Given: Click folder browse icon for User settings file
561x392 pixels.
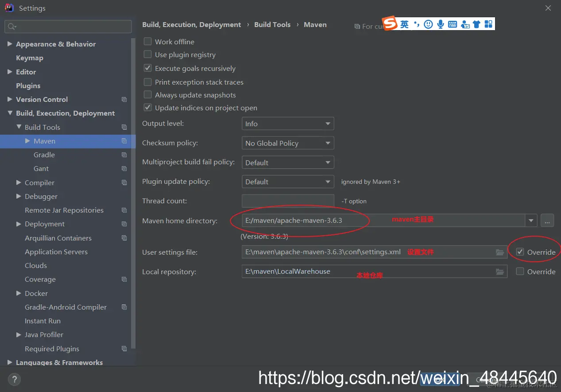Looking at the screenshot, I should [x=500, y=252].
